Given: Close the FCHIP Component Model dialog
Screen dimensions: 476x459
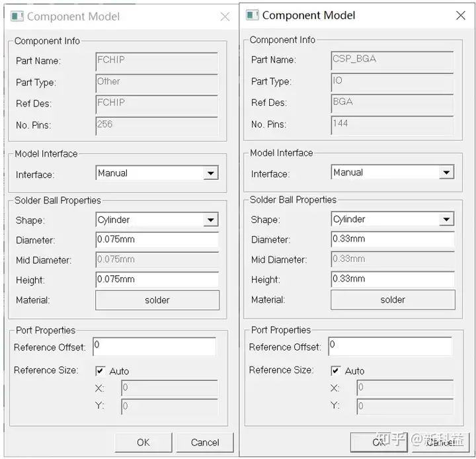Looking at the screenshot, I should (x=225, y=17).
